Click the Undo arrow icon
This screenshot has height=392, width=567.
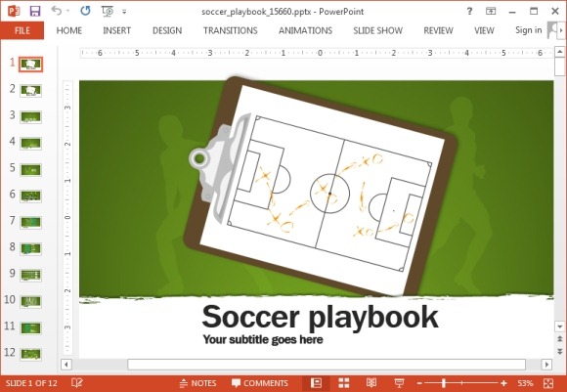point(56,11)
